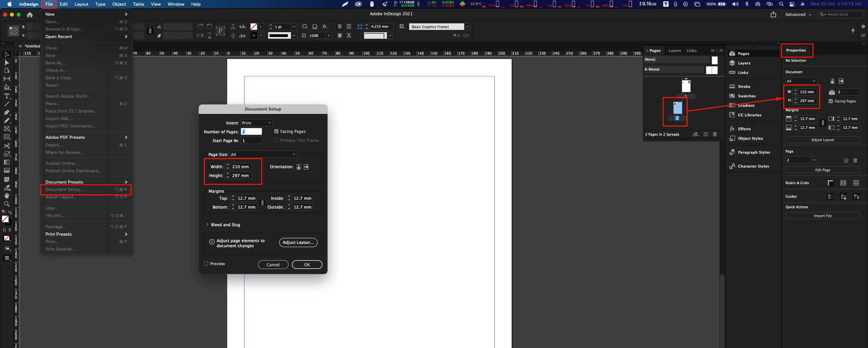Lock guides icon in Properties panel
Viewport: 868px width, 348px height.
point(843,196)
